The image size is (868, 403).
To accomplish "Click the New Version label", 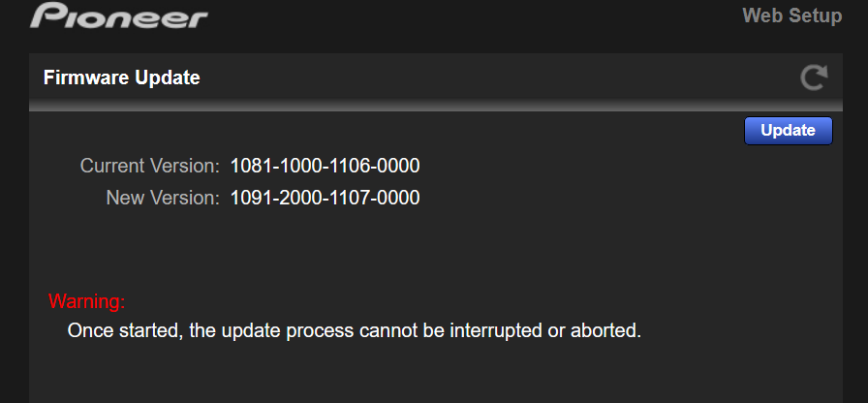I will click(163, 199).
